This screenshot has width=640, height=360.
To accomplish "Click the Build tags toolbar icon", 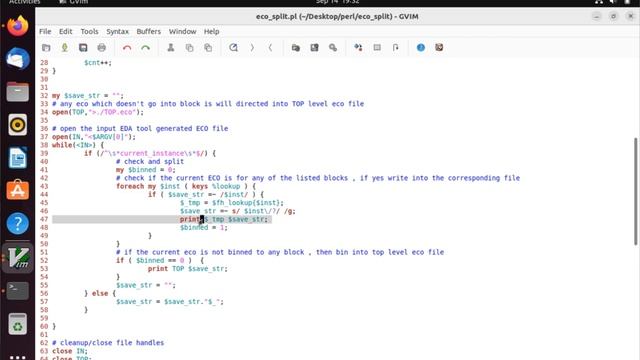I will [377, 48].
